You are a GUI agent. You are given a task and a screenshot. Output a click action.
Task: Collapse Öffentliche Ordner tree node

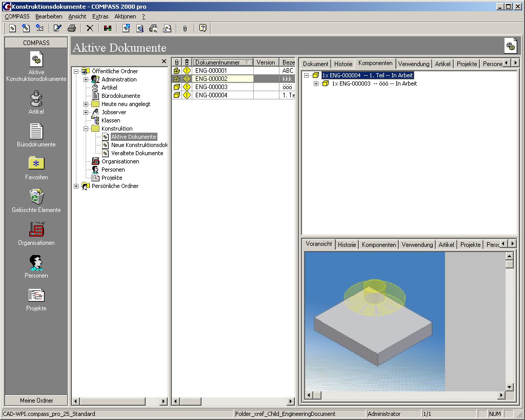point(76,71)
